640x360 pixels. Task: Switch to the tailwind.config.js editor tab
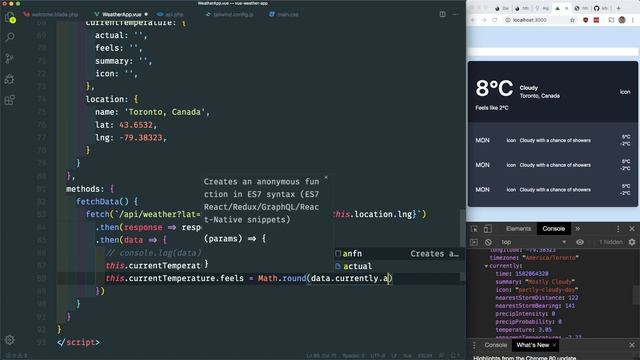(x=230, y=14)
